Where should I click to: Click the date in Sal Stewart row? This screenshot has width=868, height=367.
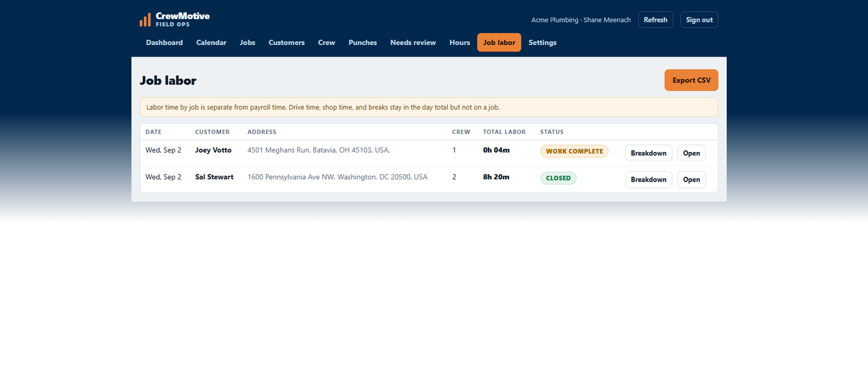(163, 177)
